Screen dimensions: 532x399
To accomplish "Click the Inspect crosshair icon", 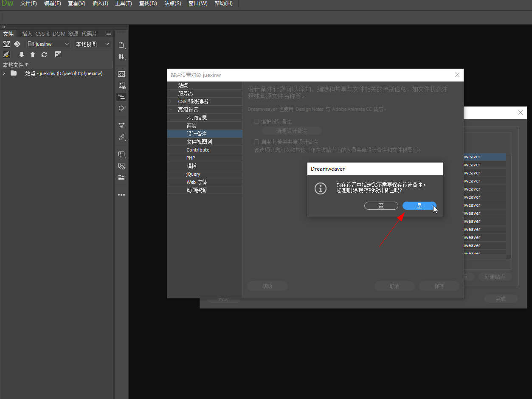I will [x=121, y=108].
